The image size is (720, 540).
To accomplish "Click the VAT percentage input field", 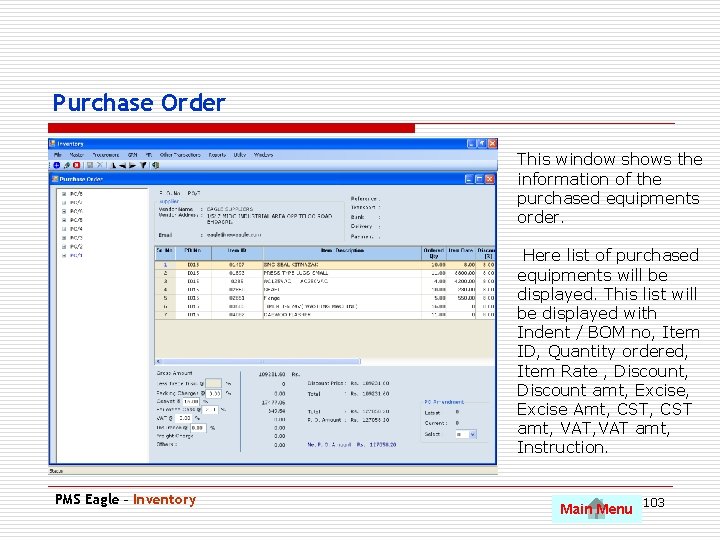I will [184, 418].
